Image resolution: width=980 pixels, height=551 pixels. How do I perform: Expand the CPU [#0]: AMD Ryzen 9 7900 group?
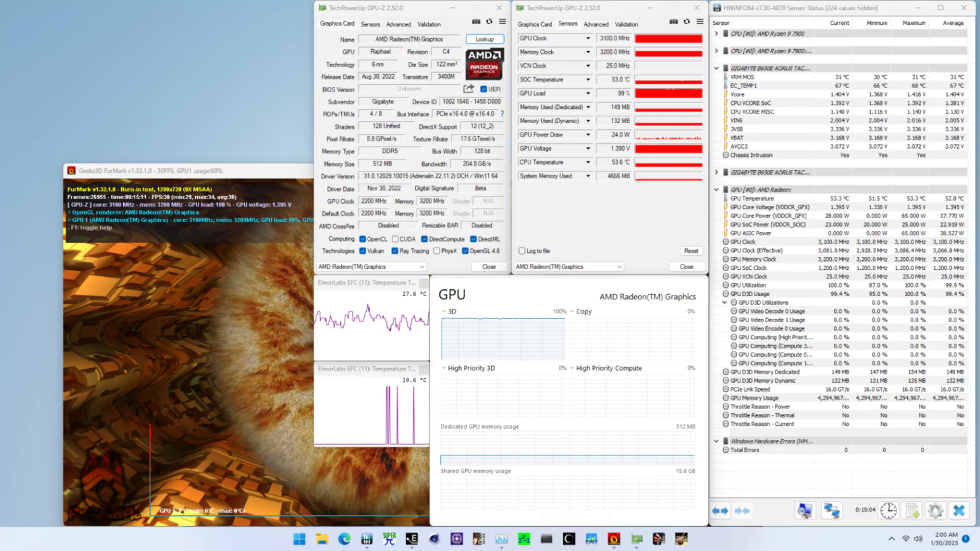click(x=716, y=34)
